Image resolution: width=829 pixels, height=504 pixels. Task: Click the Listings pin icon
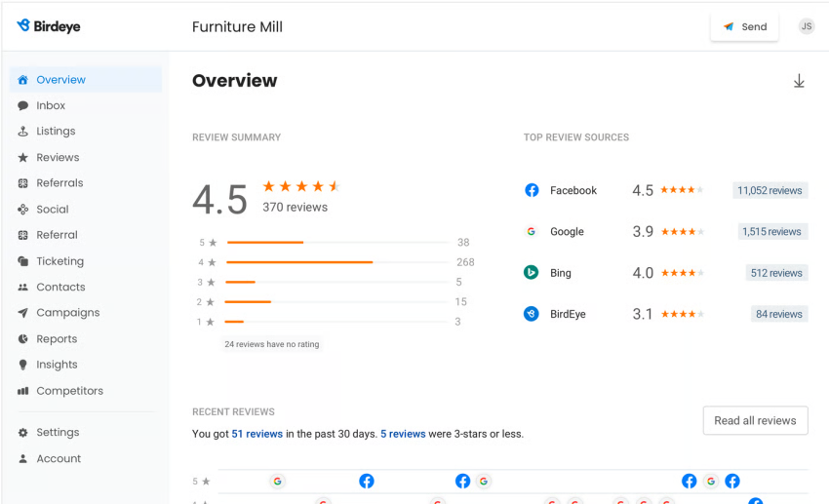click(22, 131)
